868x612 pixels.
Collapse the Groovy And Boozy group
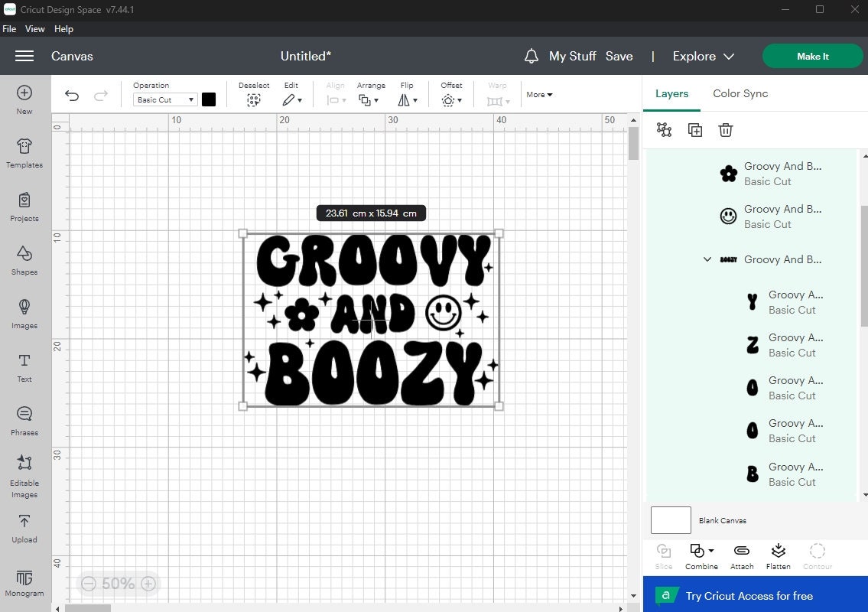[x=707, y=259]
